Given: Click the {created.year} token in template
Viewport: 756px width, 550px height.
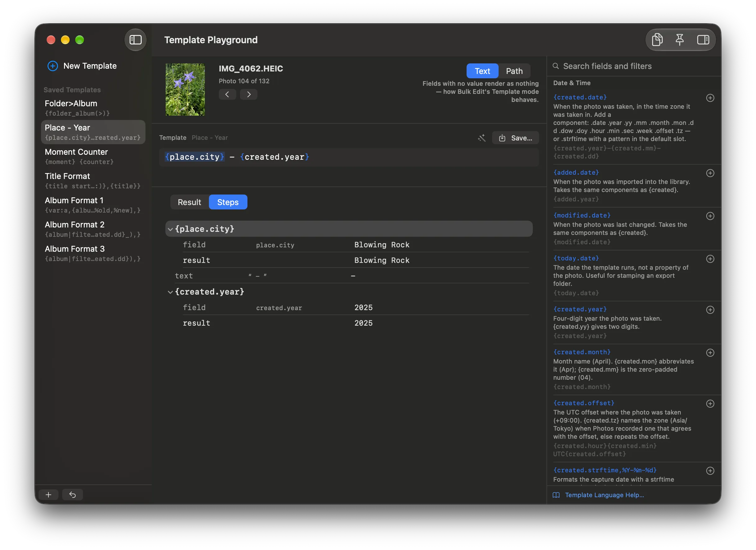Looking at the screenshot, I should [275, 157].
